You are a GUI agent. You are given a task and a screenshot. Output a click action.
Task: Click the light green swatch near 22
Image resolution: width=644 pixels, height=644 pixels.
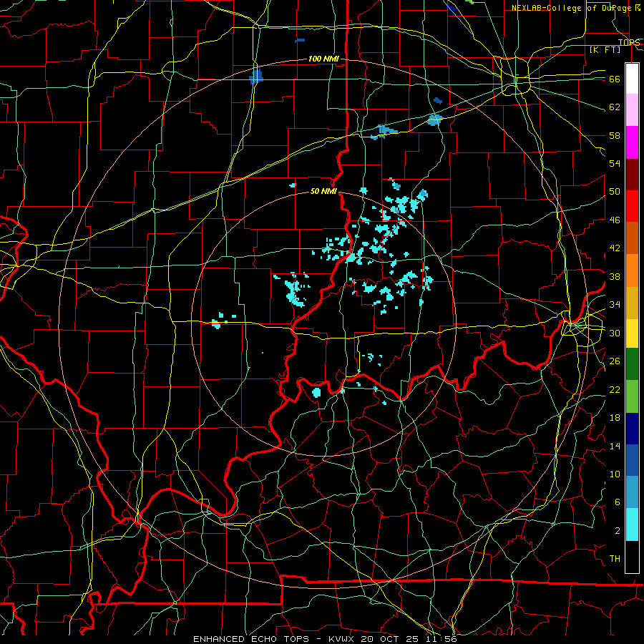tap(632, 396)
